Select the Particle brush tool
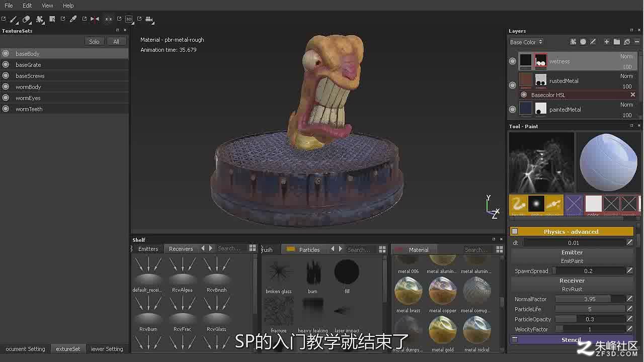This screenshot has width=644, height=362. pyautogui.click(x=40, y=19)
